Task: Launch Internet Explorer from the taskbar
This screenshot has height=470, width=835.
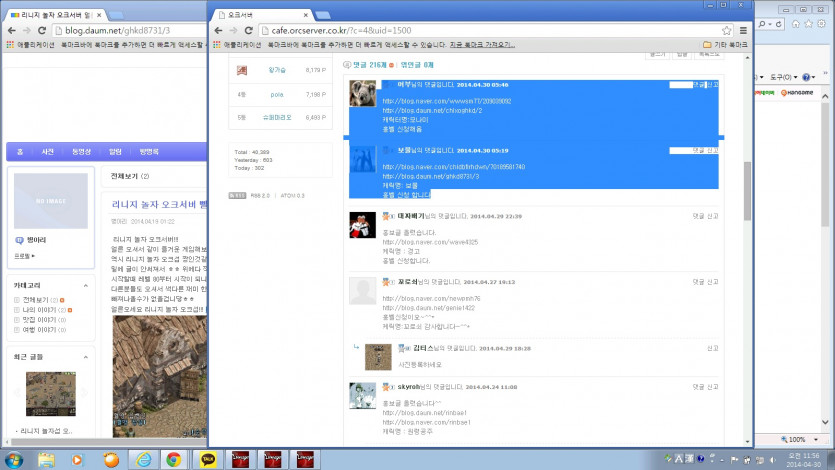Action: (144, 459)
